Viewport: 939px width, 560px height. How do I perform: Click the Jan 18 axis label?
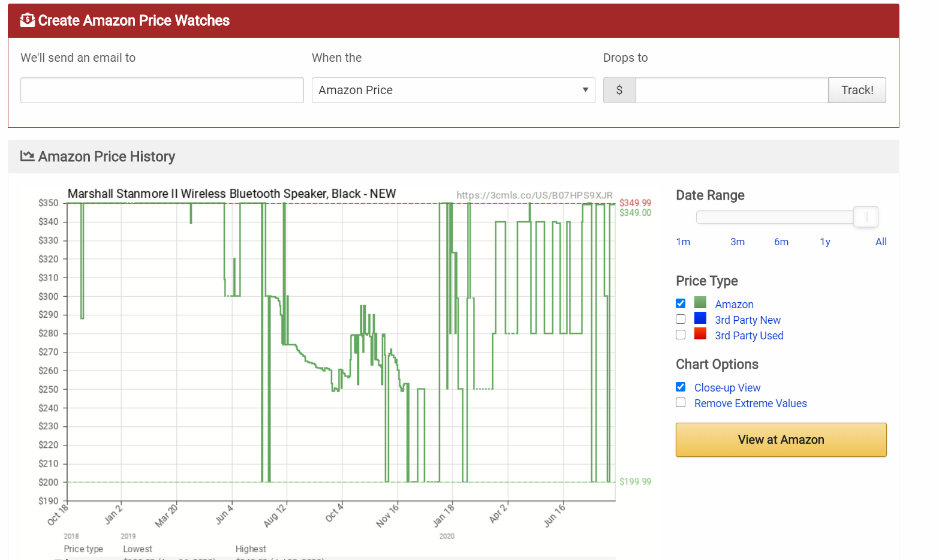pos(444,515)
